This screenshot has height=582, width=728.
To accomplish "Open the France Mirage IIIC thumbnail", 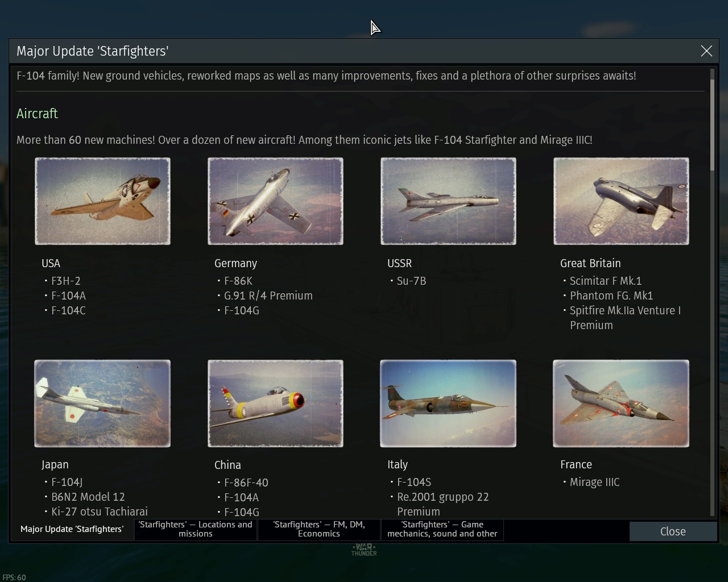I will pos(621,404).
